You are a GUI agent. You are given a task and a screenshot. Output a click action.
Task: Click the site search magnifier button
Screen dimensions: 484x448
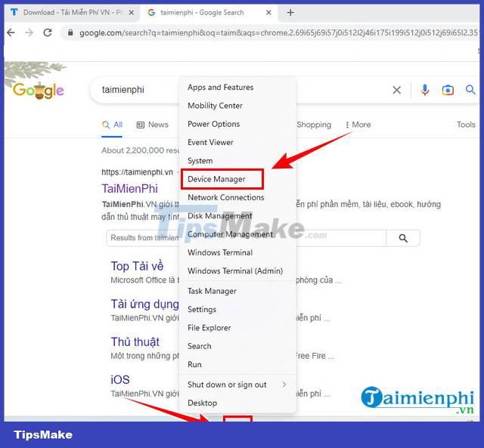click(x=403, y=238)
